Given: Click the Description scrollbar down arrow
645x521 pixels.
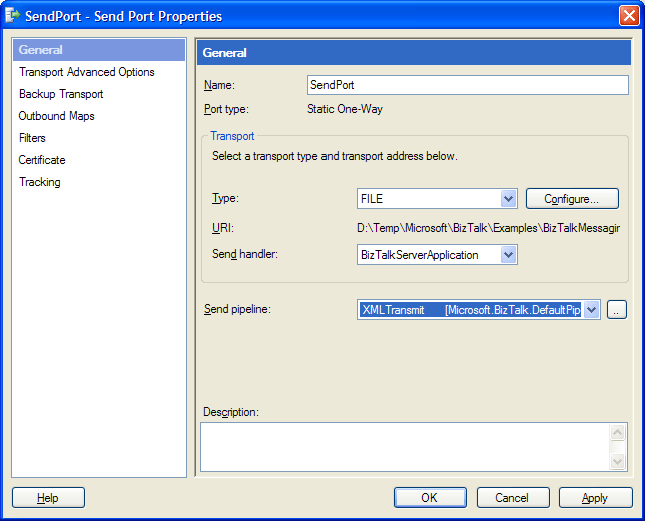Looking at the screenshot, I should tap(618, 461).
